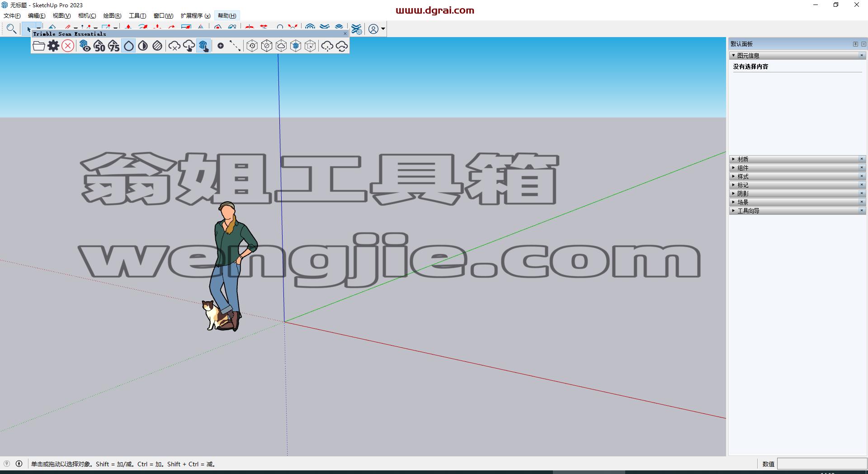Click the cloud refresh sync icon

[x=342, y=46]
